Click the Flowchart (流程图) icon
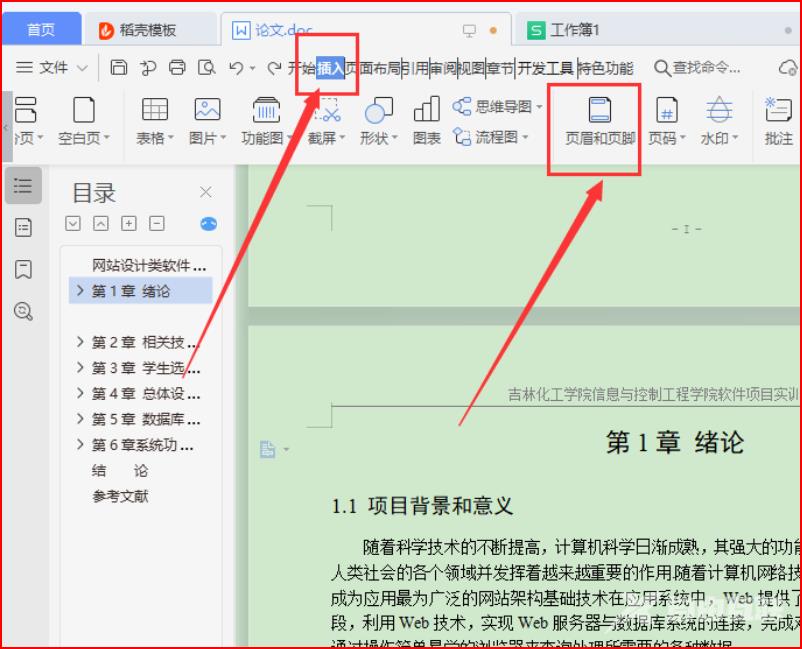The width and height of the screenshot is (802, 649). 462,137
